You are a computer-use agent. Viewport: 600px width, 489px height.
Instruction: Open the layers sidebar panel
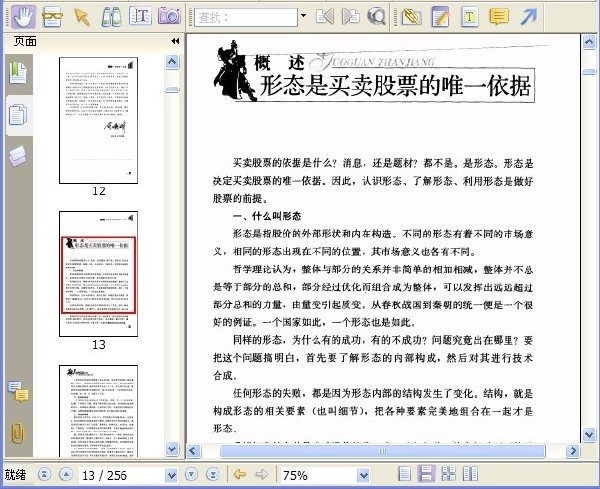[x=18, y=155]
